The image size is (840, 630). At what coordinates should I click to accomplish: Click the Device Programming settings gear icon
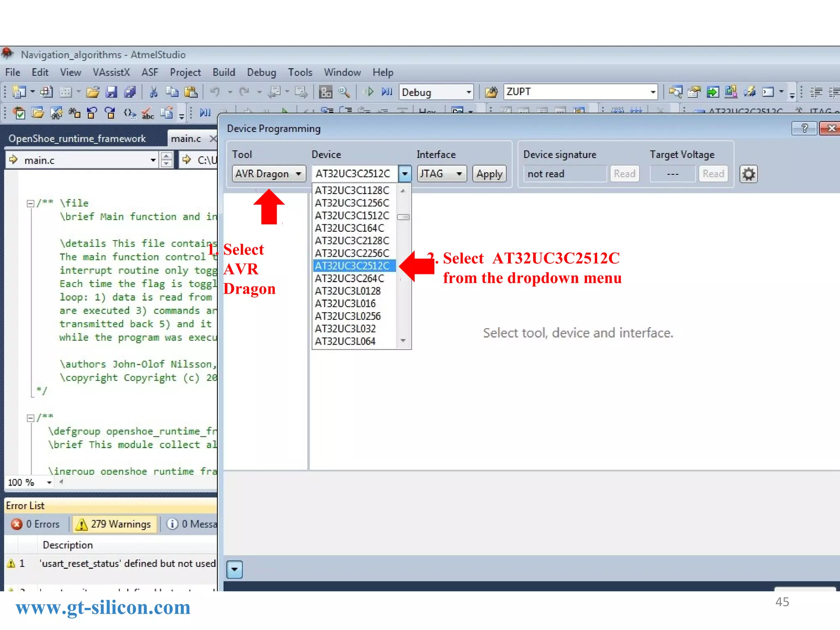pos(749,174)
